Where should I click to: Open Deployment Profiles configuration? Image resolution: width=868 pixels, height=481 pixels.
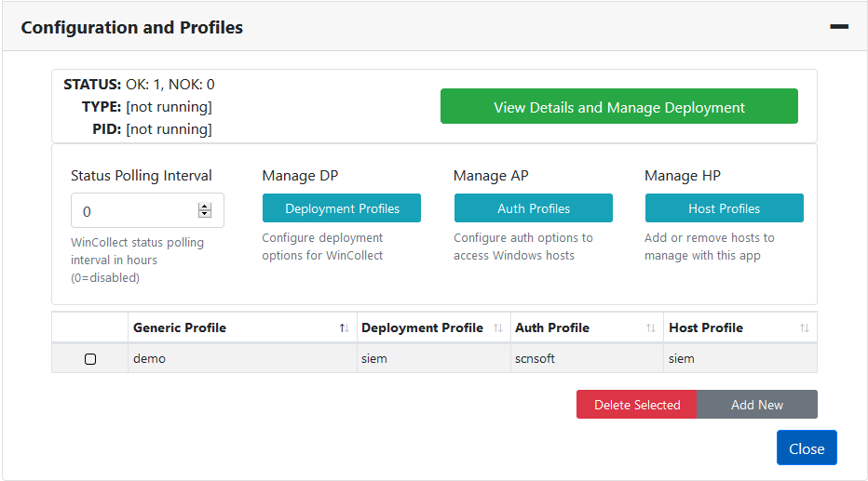point(342,208)
